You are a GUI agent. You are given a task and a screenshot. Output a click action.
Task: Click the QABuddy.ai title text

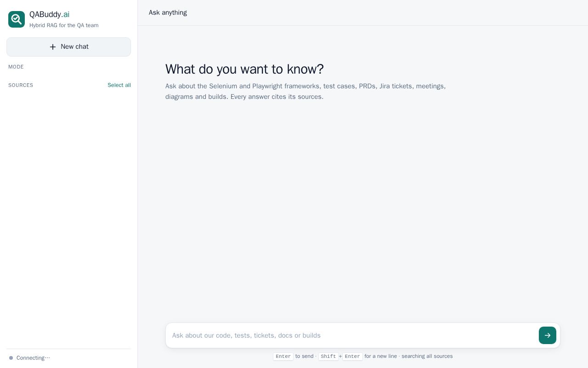pyautogui.click(x=50, y=14)
